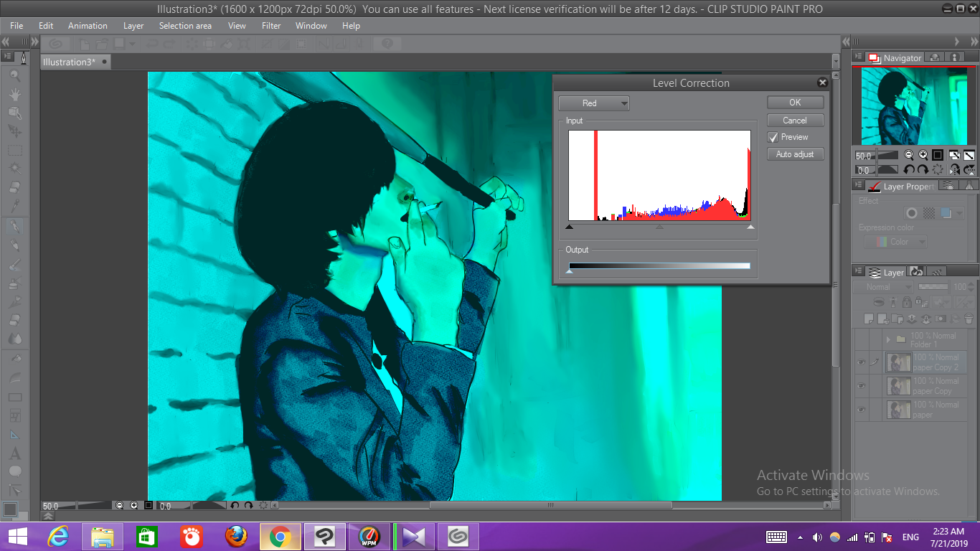
Task: Toggle visibility of the paper layer
Action: (861, 408)
